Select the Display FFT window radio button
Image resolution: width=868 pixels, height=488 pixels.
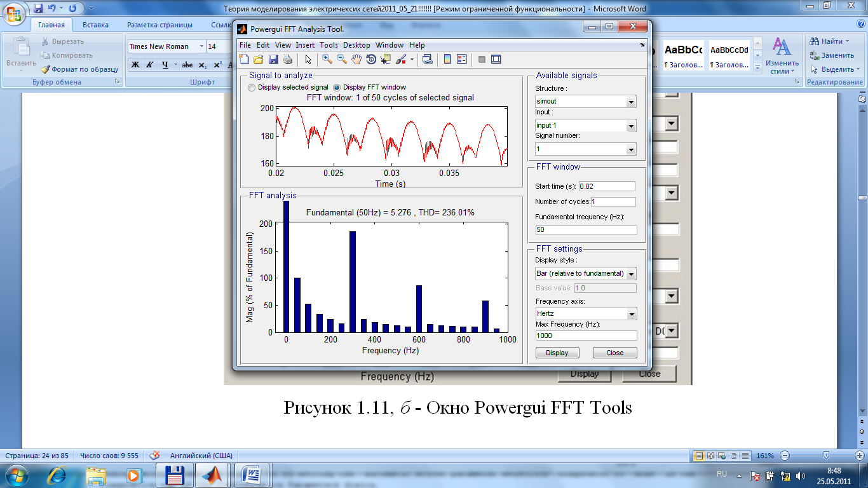point(337,88)
